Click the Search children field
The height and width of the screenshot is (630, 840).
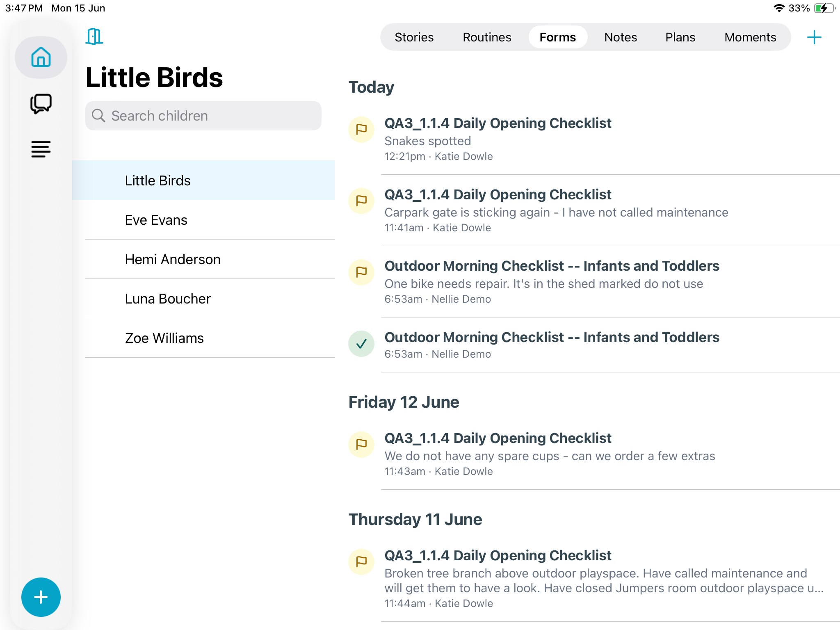point(203,116)
